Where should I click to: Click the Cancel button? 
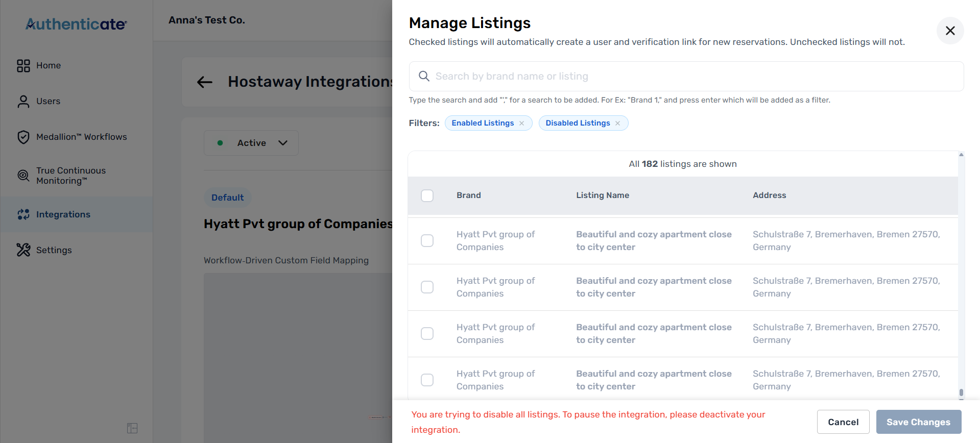click(x=843, y=422)
